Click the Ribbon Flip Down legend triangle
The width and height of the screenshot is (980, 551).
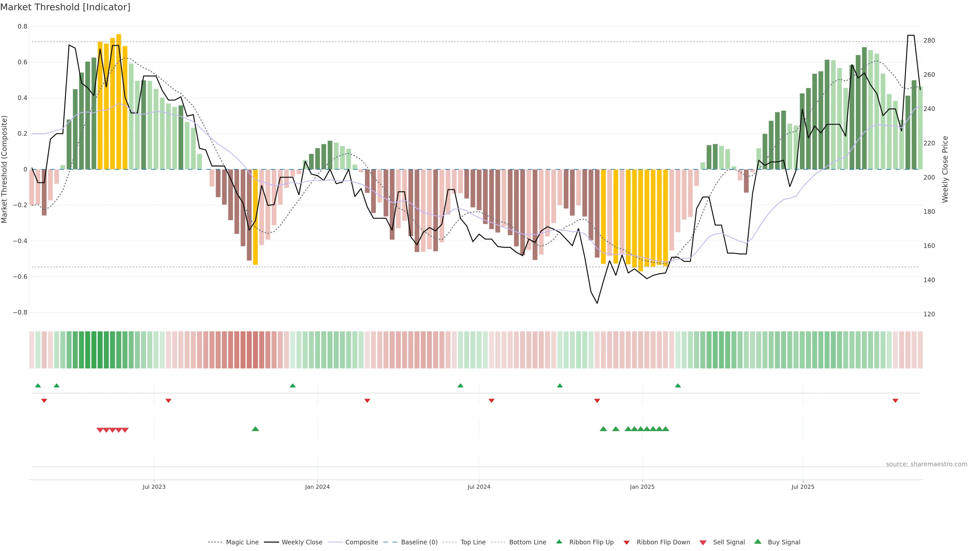[627, 542]
